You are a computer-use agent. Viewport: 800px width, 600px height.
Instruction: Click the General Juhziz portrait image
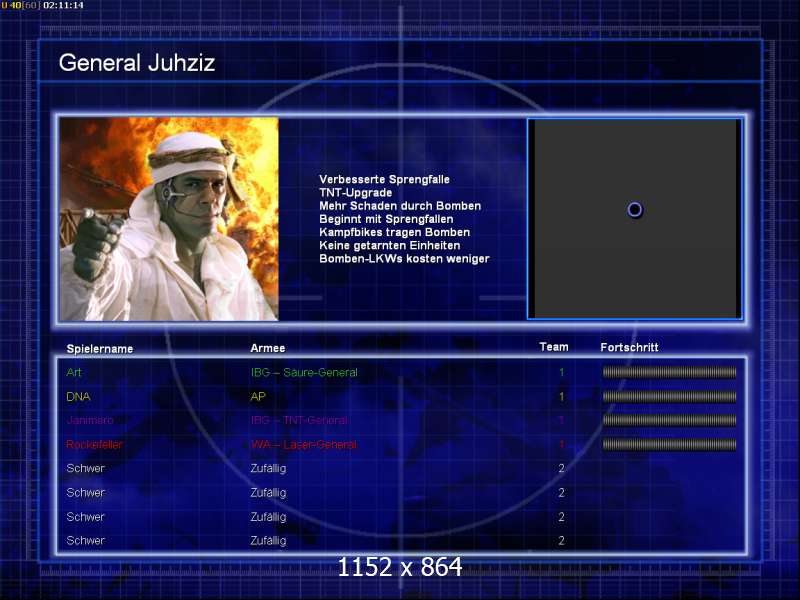point(168,219)
